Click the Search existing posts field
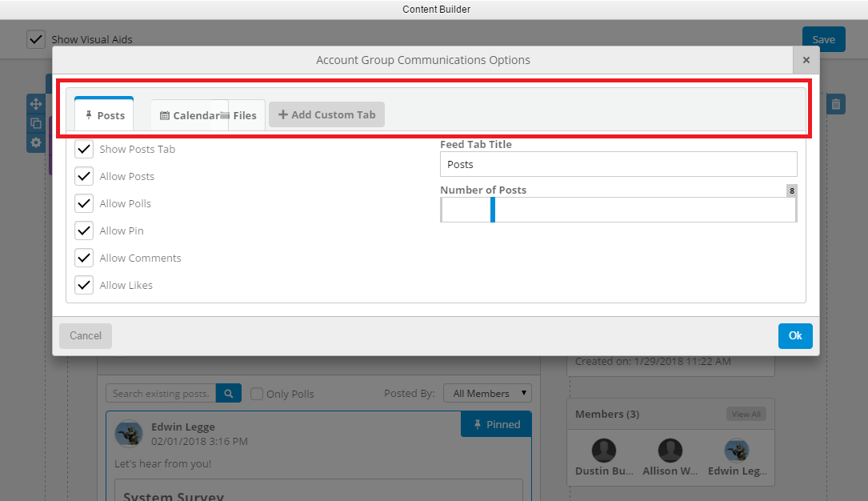Image resolution: width=868 pixels, height=501 pixels. 161,394
